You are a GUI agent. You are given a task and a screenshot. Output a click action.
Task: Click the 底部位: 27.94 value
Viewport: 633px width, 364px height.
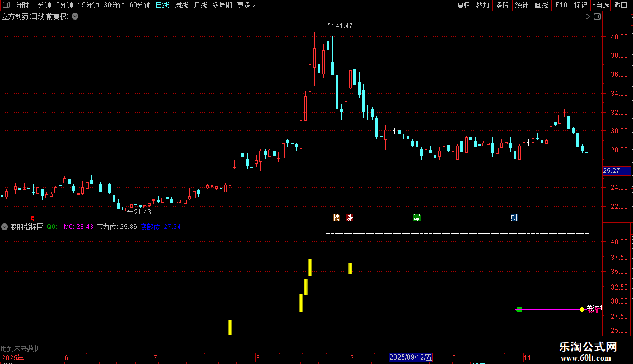(x=160, y=227)
